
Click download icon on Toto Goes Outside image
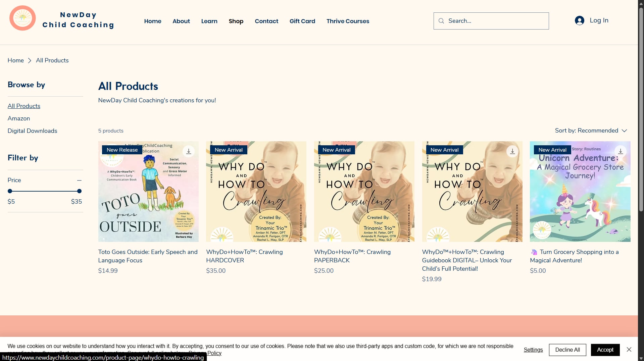point(189,151)
